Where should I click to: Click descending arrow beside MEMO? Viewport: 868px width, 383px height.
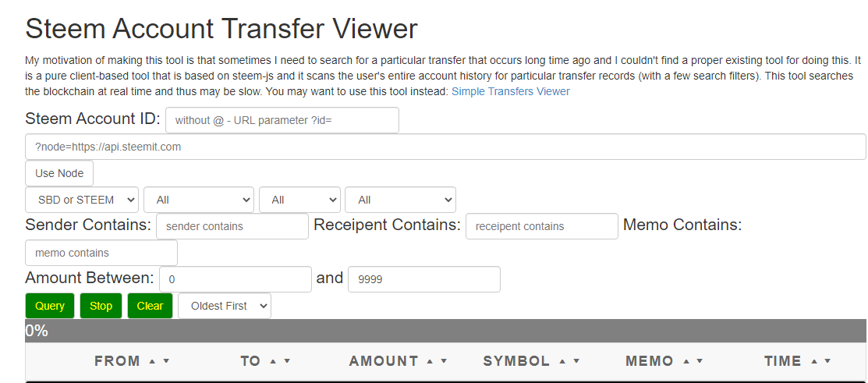coord(700,361)
